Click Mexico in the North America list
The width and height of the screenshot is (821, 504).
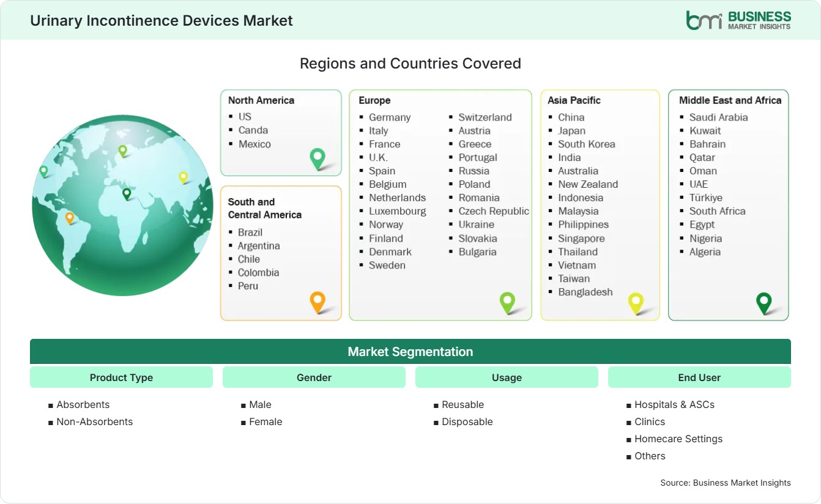pyautogui.click(x=254, y=144)
